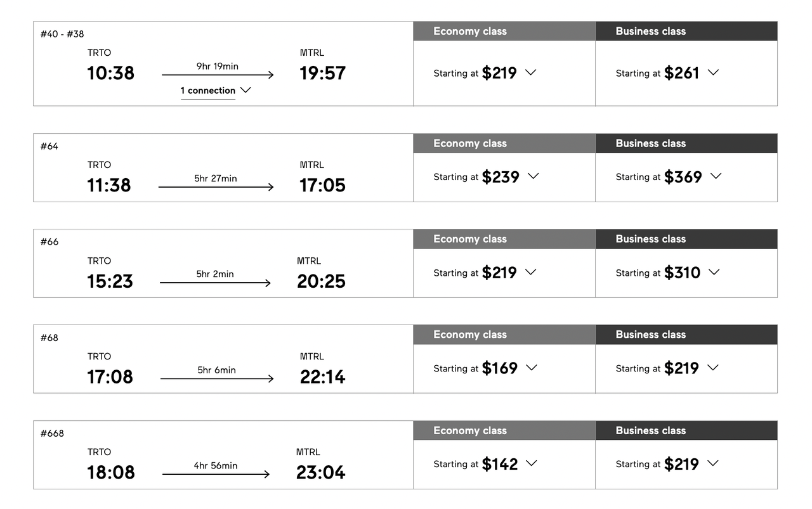Viewport: 812px width, 509px height.
Task: Show Economy fares for flight #66
Action: pos(531,272)
